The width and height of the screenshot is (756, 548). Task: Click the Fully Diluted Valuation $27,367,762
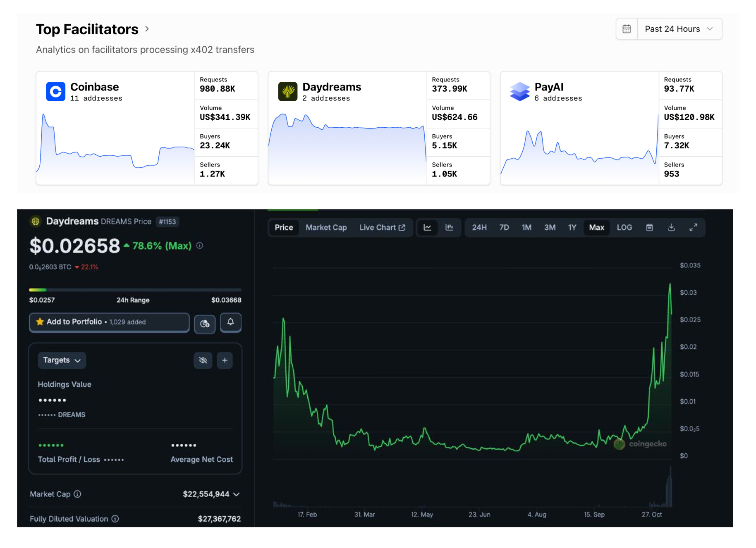(219, 519)
